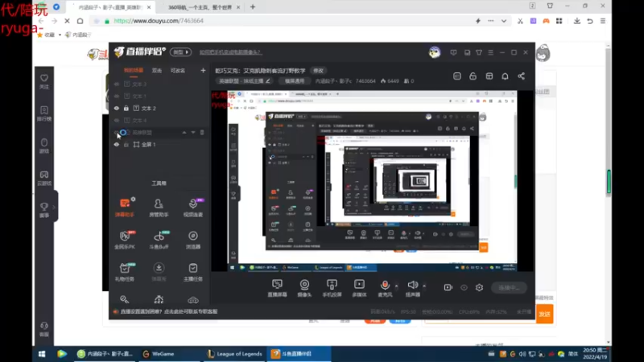Toggle visibility of the 文本 3 layer

117,84
